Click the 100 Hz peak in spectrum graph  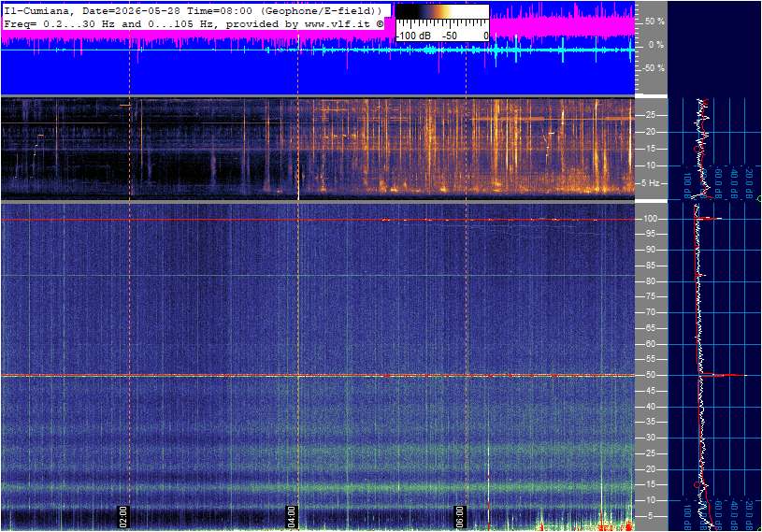click(x=710, y=219)
